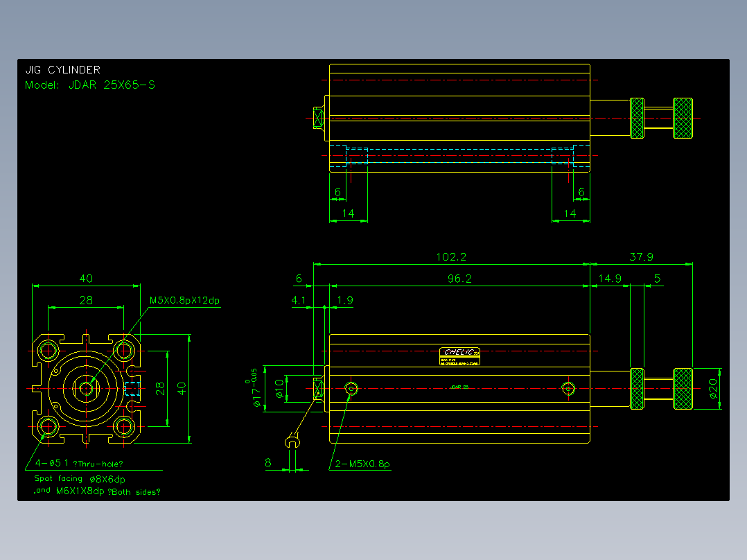
Task: Click the 37.9 dimension value
Action: 641,257
